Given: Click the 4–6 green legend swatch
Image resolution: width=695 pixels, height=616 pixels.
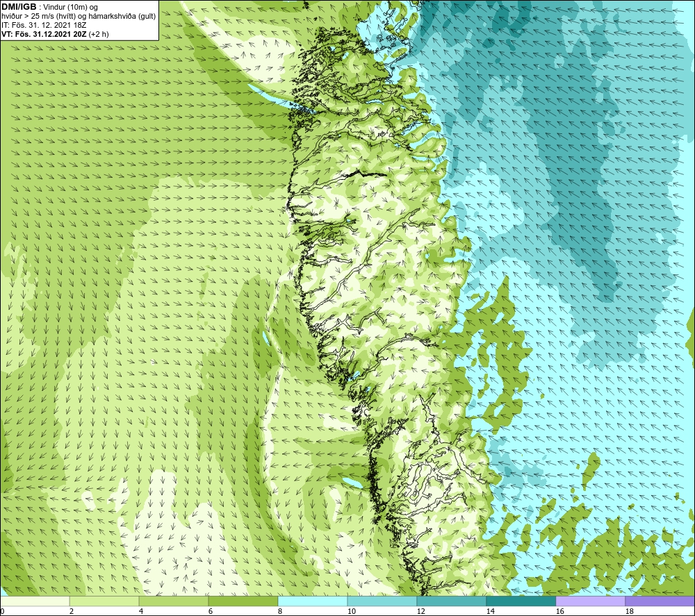Looking at the screenshot, I should 174,601.
